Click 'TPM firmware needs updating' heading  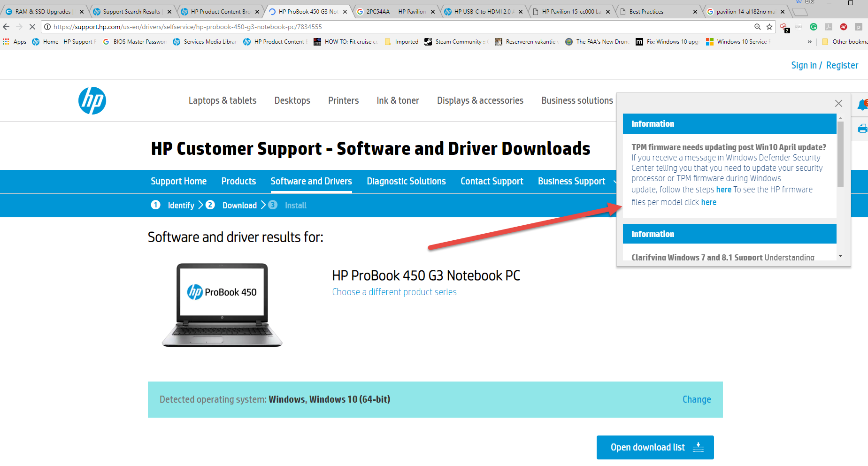click(x=729, y=147)
